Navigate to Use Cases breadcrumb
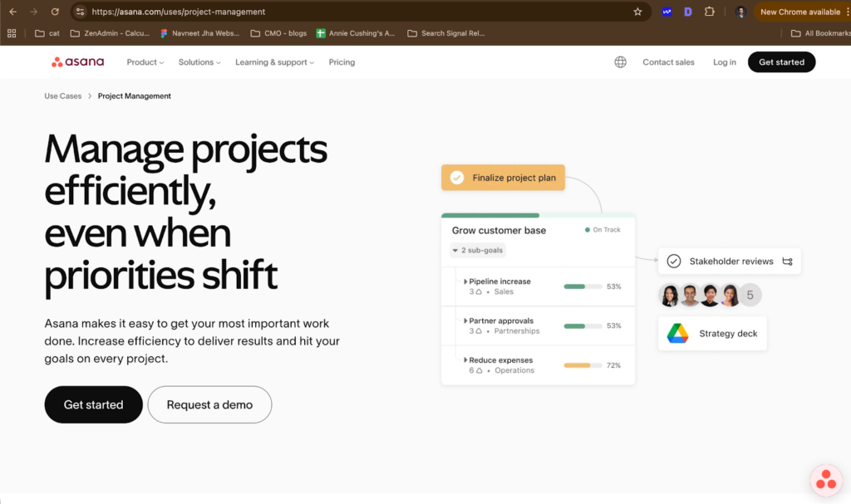851x504 pixels. [63, 96]
